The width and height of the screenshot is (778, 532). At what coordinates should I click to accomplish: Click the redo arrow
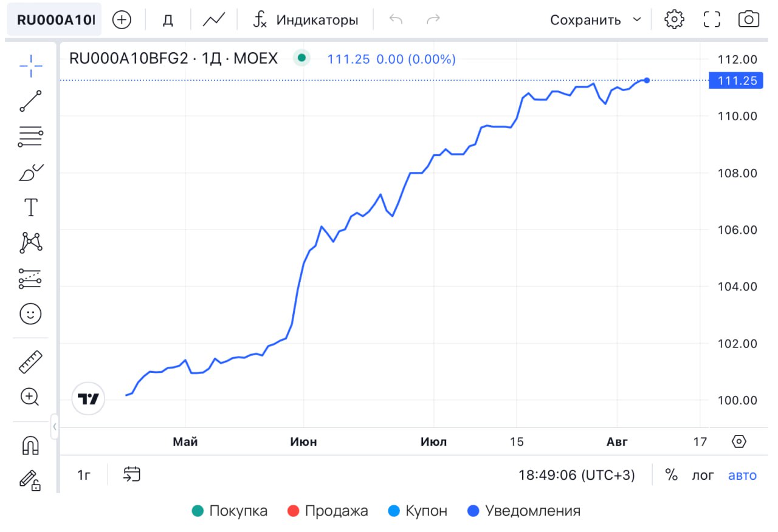click(433, 19)
